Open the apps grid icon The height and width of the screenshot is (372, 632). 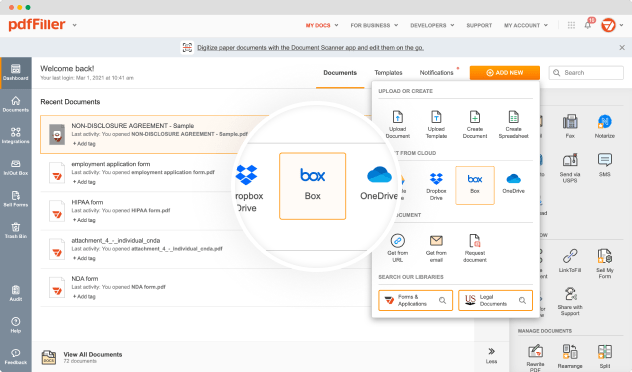(571, 25)
